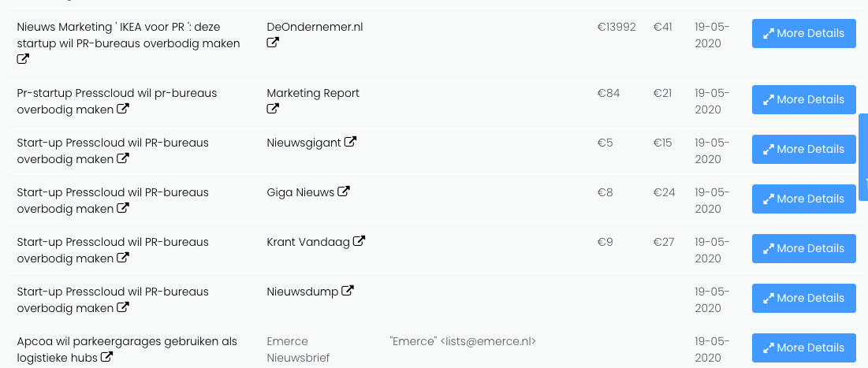Image resolution: width=868 pixels, height=368 pixels.
Task: Open external link icon next to Nieuwsgigant
Action: click(x=351, y=143)
